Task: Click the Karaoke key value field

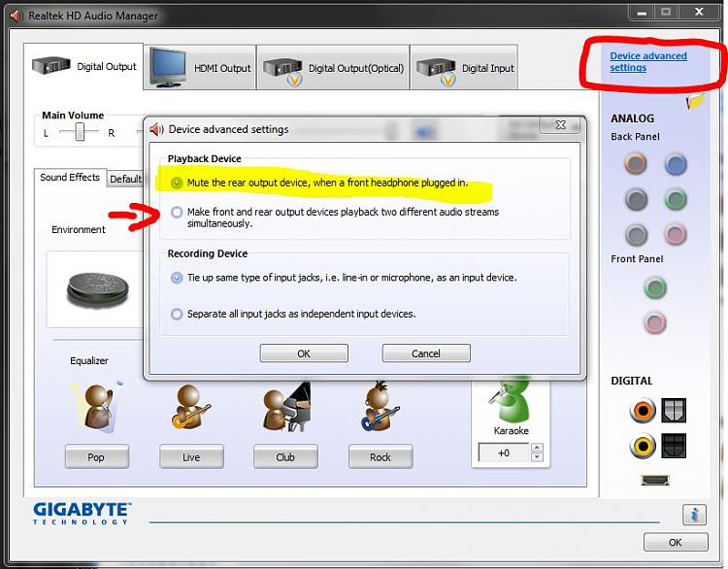Action: [504, 452]
